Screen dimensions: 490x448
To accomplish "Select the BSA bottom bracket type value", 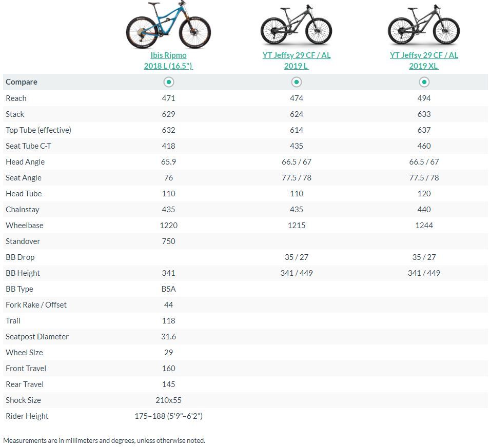I will pos(168,289).
